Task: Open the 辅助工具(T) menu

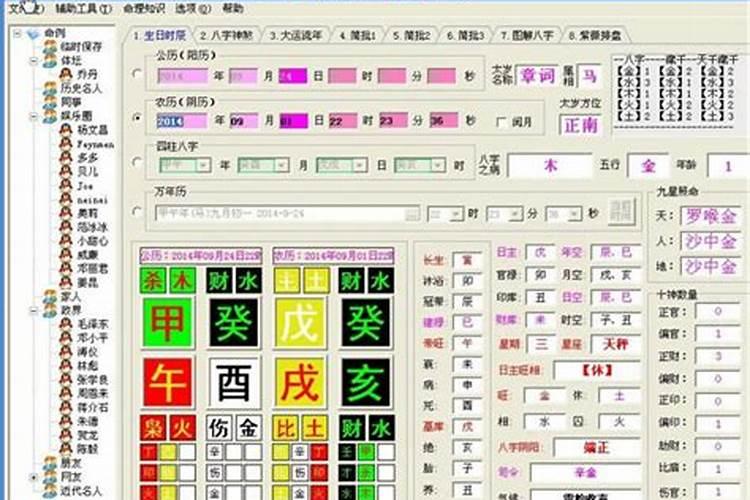Action: pos(84,8)
